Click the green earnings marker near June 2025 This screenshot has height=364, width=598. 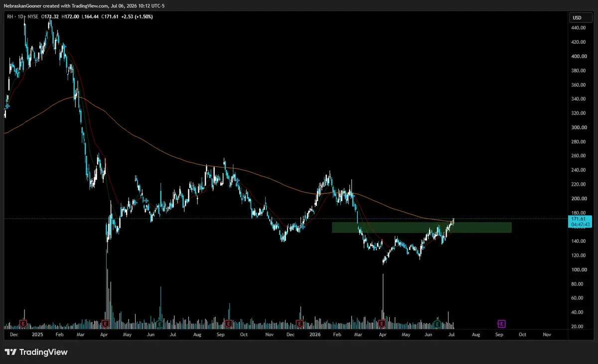tap(159, 324)
